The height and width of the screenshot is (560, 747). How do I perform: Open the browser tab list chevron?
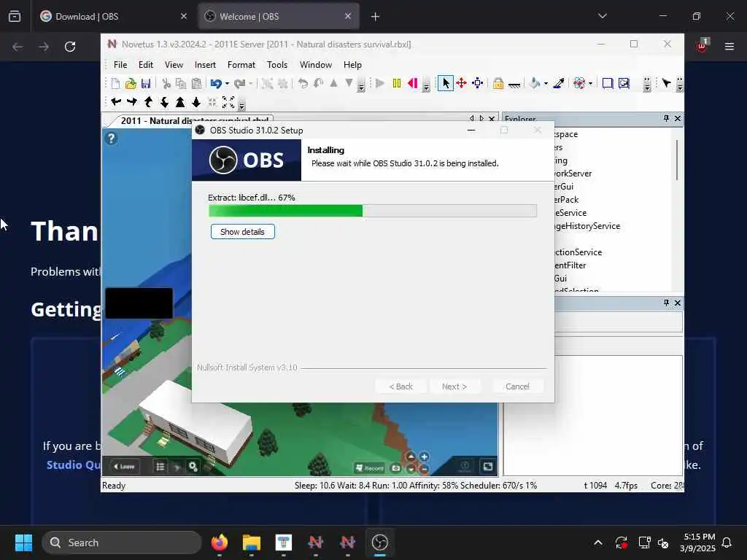602,16
